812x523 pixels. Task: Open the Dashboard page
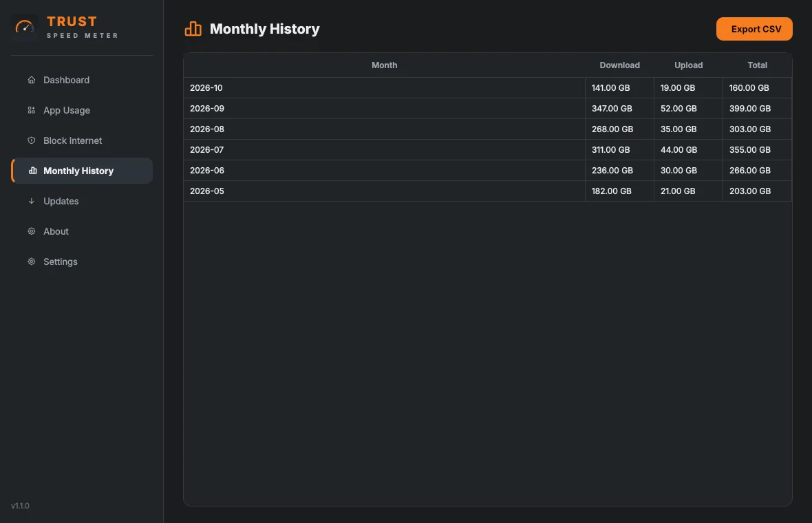82,80
